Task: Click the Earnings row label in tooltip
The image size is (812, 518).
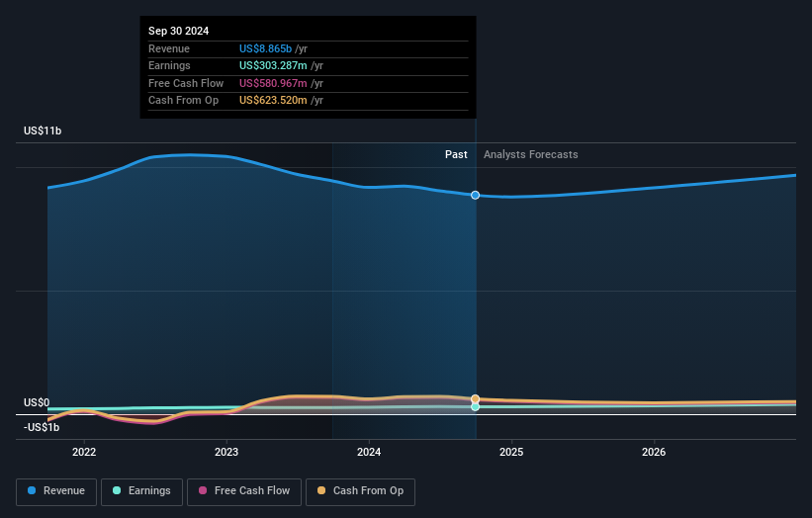Action: (x=169, y=65)
